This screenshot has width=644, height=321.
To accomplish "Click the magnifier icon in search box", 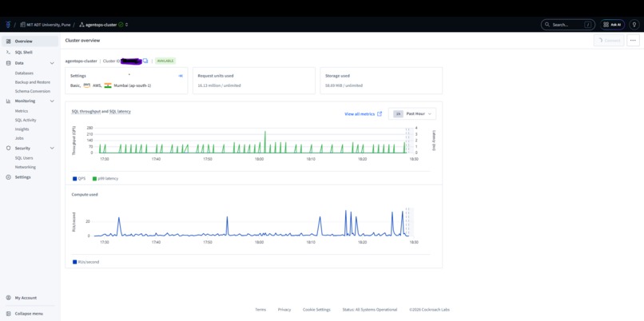I will [x=547, y=25].
